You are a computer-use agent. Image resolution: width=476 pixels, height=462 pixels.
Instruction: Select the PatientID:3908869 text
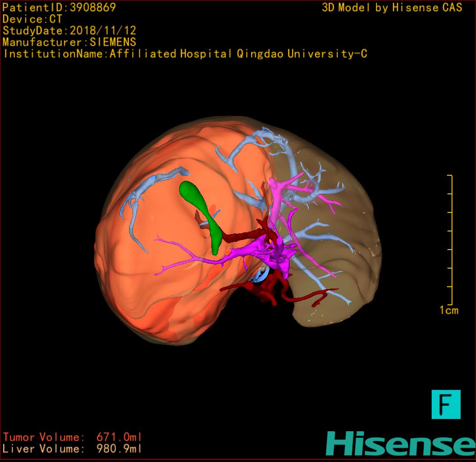[59, 8]
